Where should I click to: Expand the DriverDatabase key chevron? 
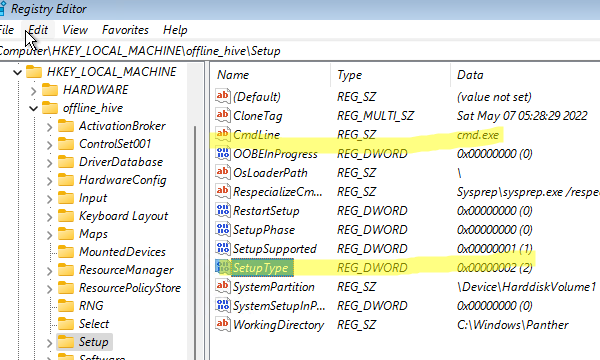[x=49, y=163]
